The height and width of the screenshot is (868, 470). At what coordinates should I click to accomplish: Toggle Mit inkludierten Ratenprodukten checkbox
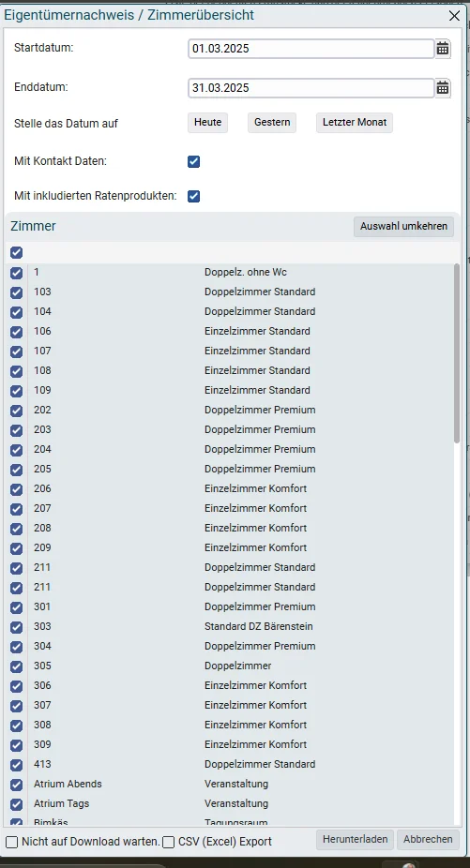tap(193, 196)
